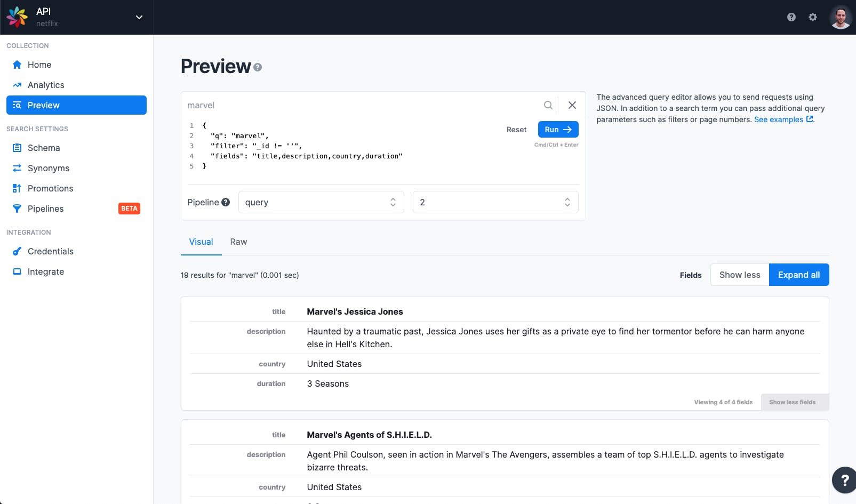The width and height of the screenshot is (856, 504).
Task: Click the Home house icon in sidebar
Action: tap(17, 65)
